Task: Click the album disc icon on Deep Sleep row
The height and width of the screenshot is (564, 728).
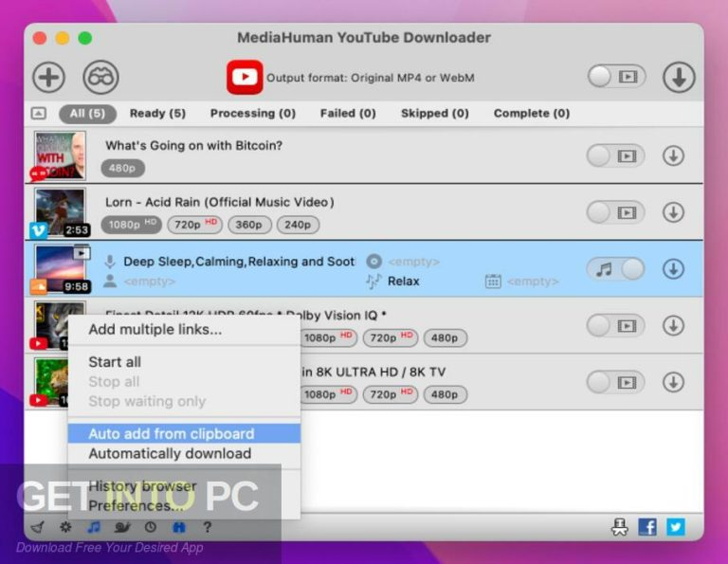Action: point(374,262)
